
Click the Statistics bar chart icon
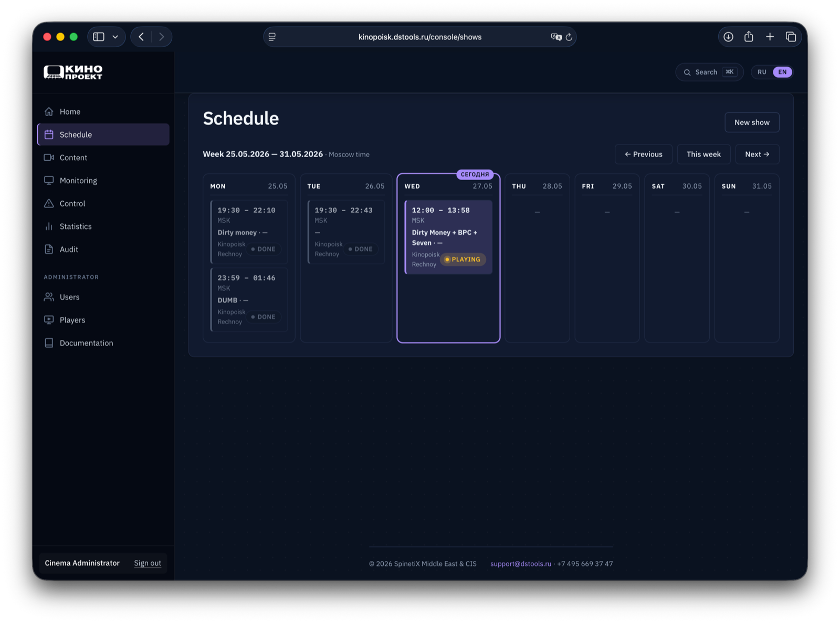[x=49, y=226]
